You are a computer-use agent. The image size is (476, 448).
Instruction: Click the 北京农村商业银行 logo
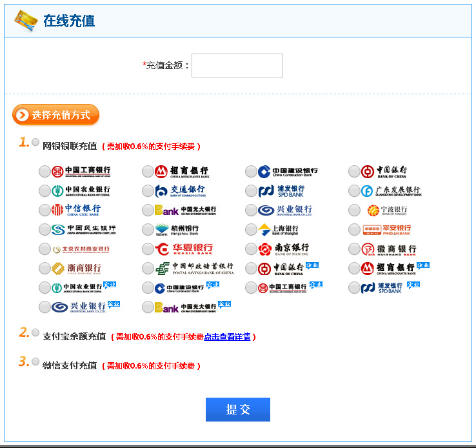[81, 249]
